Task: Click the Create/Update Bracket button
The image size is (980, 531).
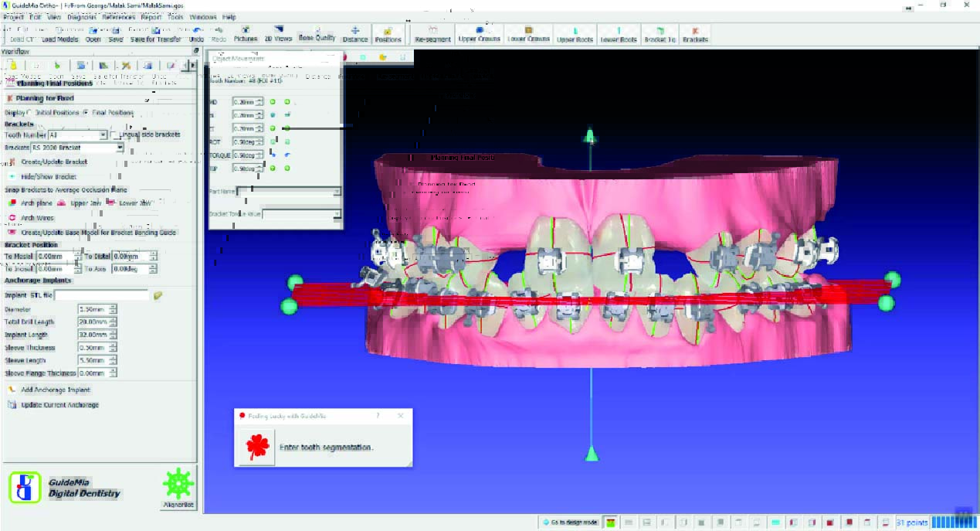Action: tap(53, 162)
